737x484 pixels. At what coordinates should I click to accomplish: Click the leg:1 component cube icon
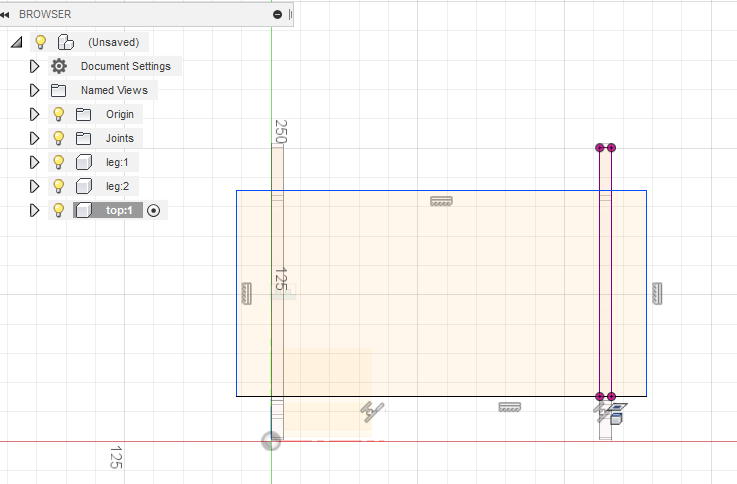pos(84,162)
